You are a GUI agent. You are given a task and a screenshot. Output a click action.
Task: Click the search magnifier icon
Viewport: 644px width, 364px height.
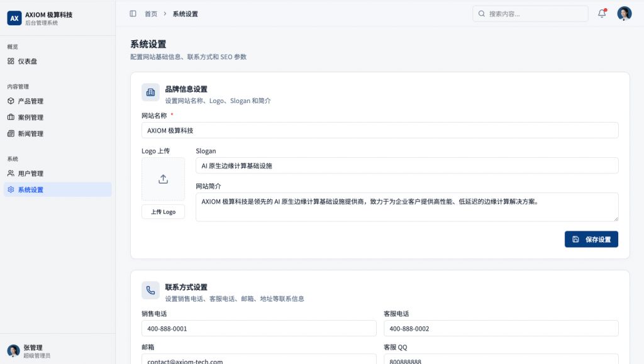click(481, 14)
